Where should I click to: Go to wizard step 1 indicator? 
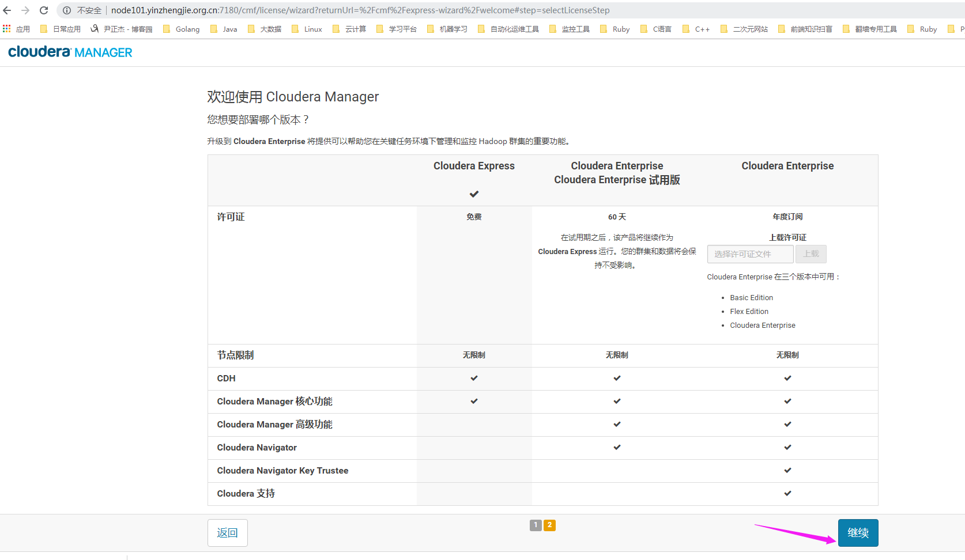pyautogui.click(x=536, y=525)
